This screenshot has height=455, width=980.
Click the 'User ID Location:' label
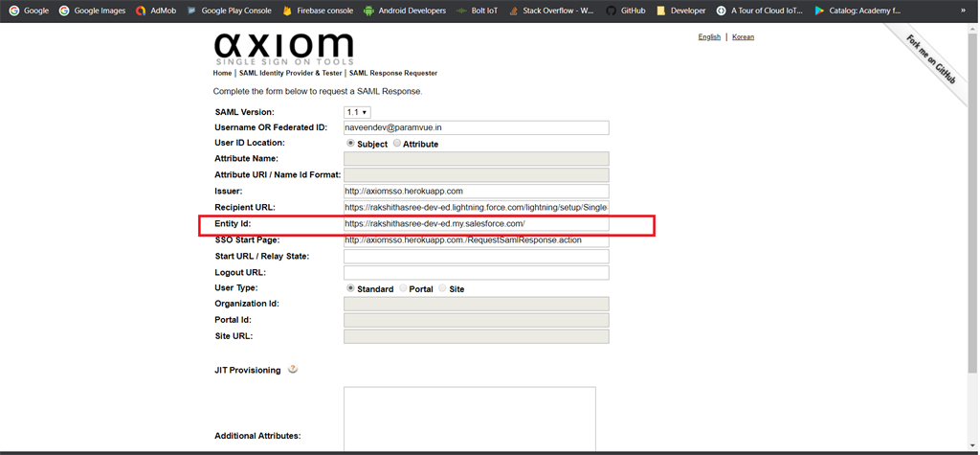click(x=250, y=143)
